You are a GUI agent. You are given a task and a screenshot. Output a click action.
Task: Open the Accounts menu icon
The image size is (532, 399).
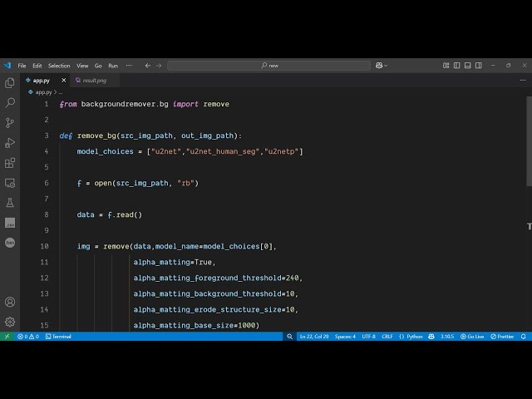click(10, 302)
